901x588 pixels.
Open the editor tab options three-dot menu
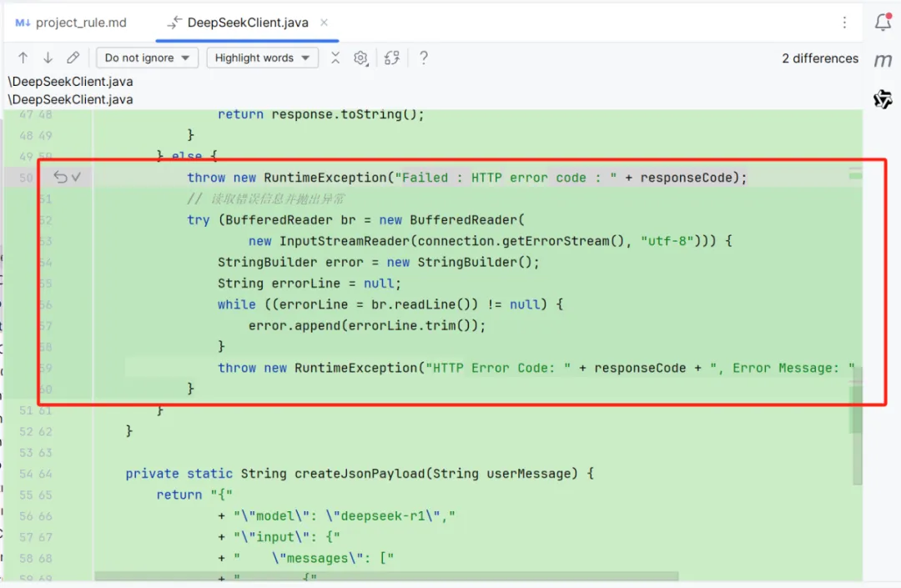[x=844, y=23]
